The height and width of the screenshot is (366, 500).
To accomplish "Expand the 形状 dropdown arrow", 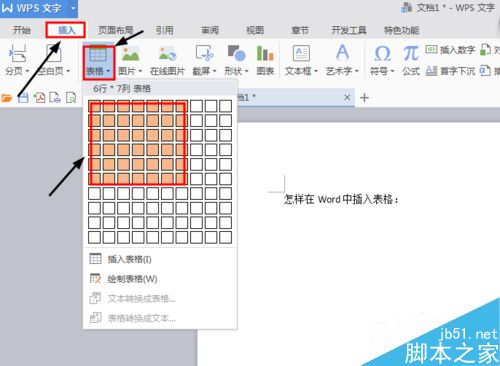I will 247,71.
